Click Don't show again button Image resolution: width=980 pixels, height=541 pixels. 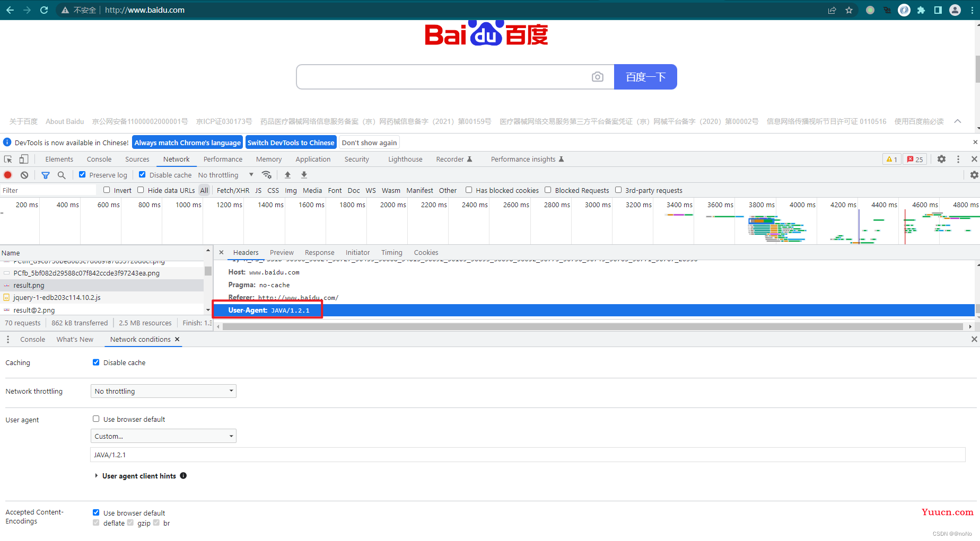tap(369, 143)
